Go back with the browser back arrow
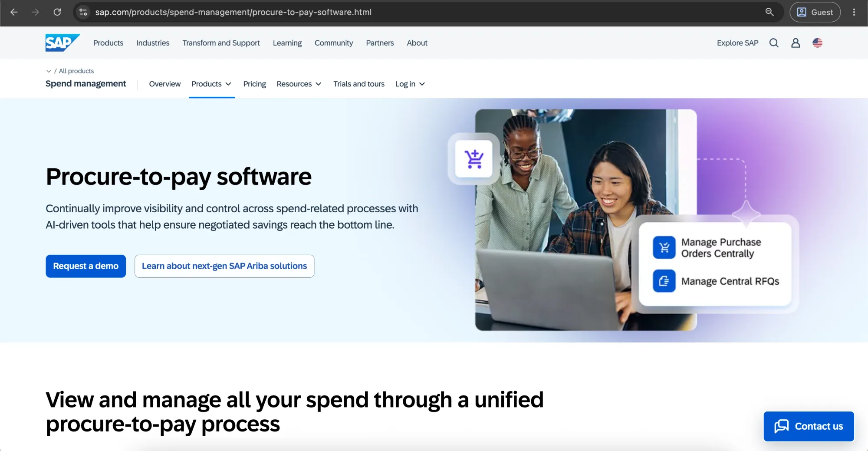The width and height of the screenshot is (868, 451). 14,12
